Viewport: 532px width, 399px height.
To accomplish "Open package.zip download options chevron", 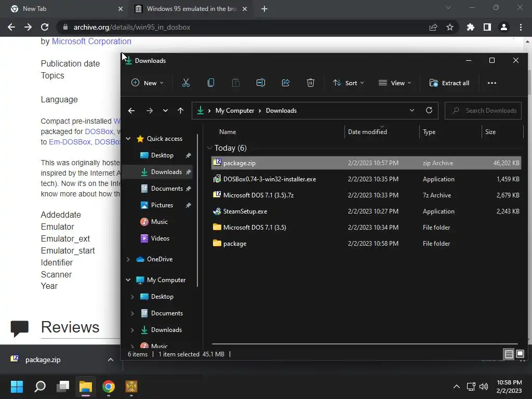I will [110, 360].
